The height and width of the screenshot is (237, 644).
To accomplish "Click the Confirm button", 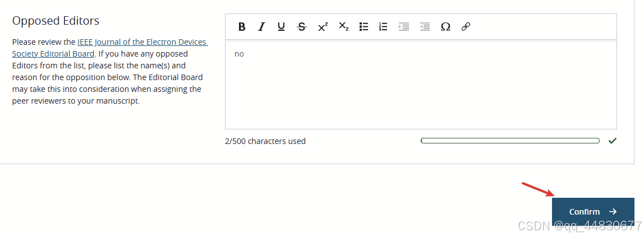I will coord(593,212).
